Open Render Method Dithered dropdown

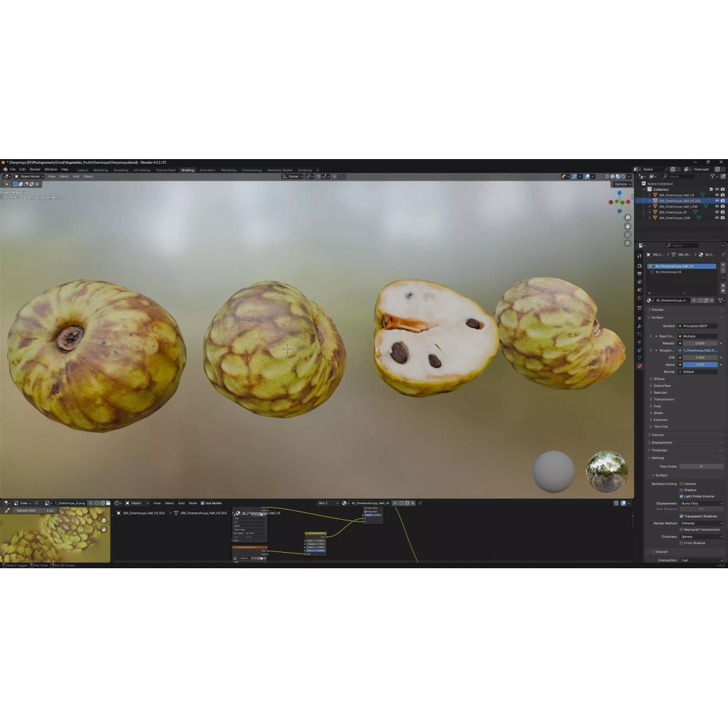701,523
